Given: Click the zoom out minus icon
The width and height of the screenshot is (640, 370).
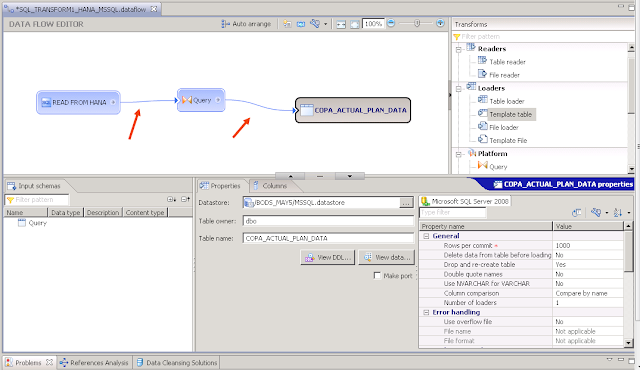Looking at the screenshot, I should point(391,23).
